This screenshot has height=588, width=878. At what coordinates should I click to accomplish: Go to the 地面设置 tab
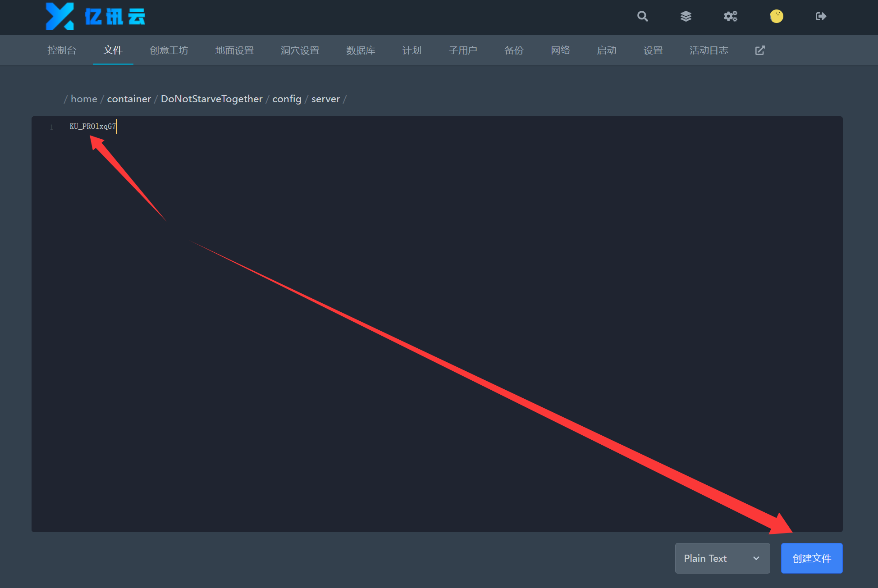coord(234,50)
